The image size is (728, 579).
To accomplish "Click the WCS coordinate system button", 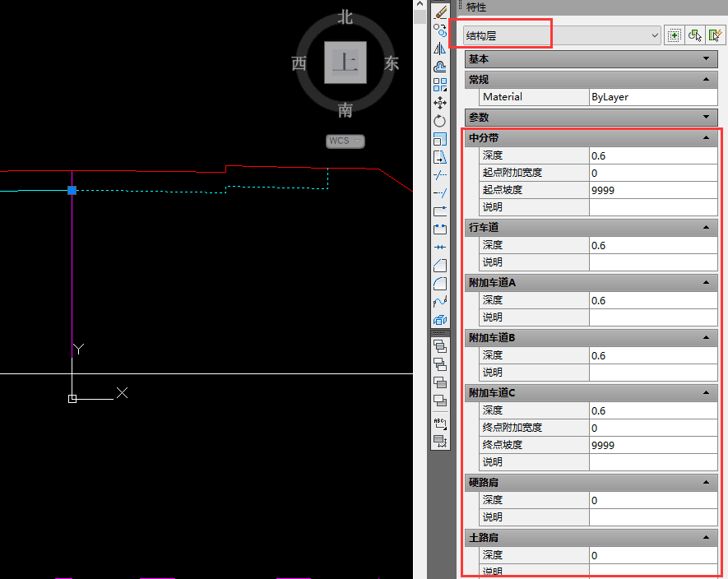I will tap(345, 141).
